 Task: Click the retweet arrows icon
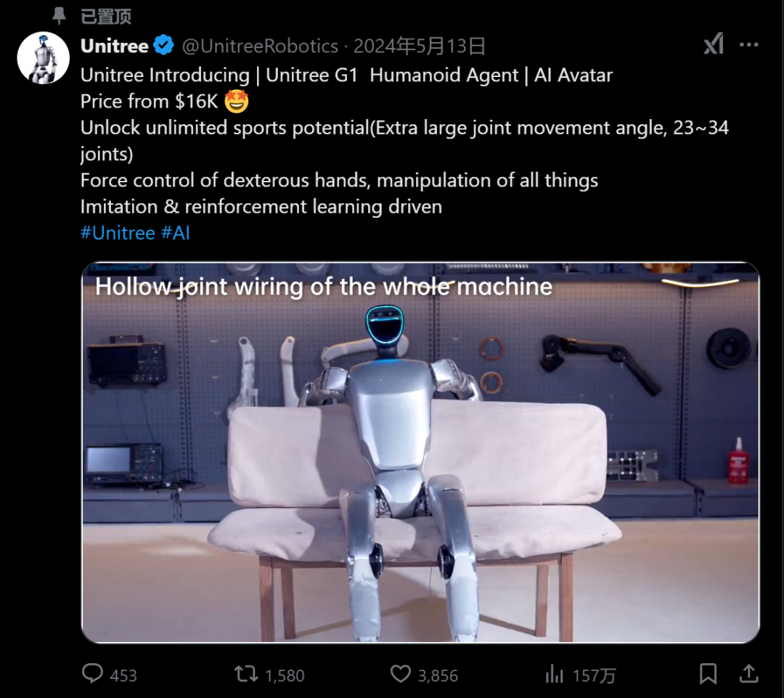pos(247,674)
